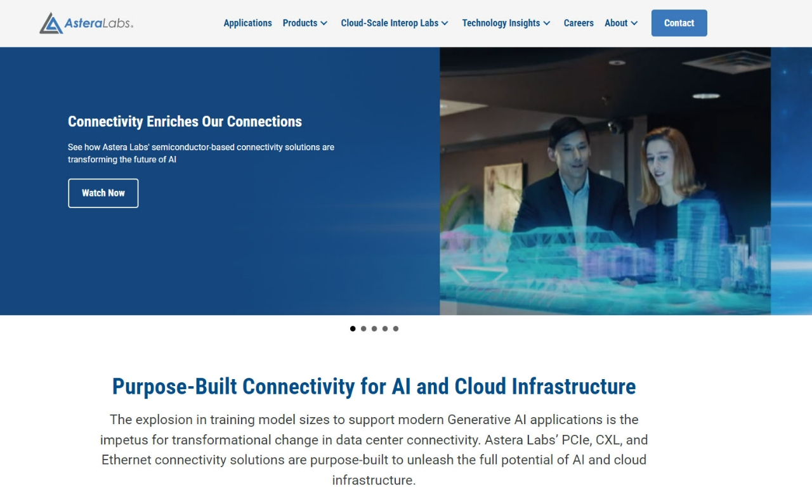Select the fifth carousel dot
812x504 pixels.
(x=396, y=328)
